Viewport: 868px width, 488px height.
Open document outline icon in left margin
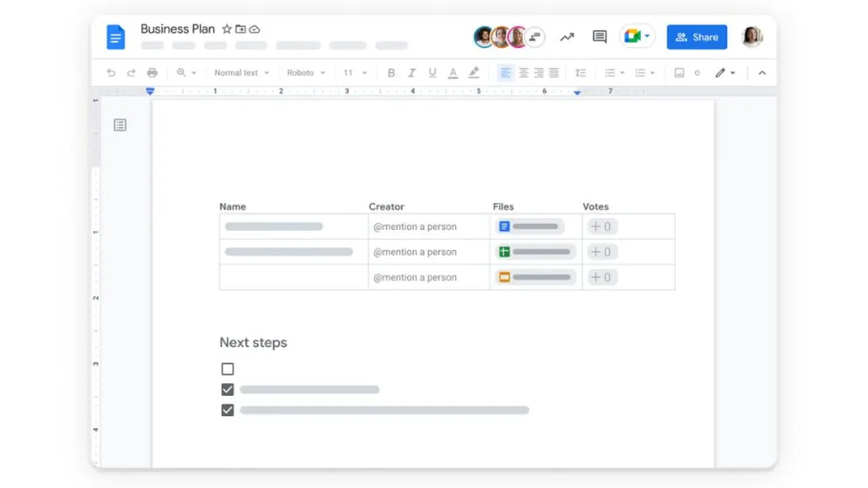click(x=120, y=125)
